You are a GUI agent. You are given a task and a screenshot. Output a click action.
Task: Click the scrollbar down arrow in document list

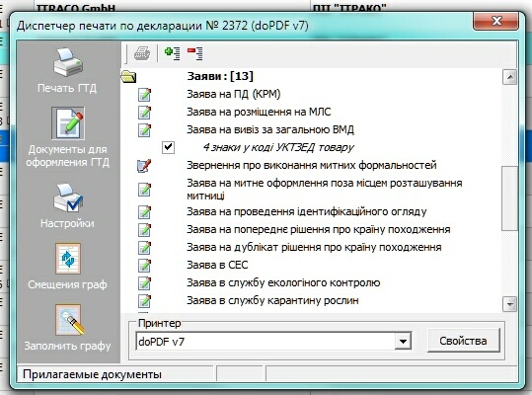[x=509, y=304]
